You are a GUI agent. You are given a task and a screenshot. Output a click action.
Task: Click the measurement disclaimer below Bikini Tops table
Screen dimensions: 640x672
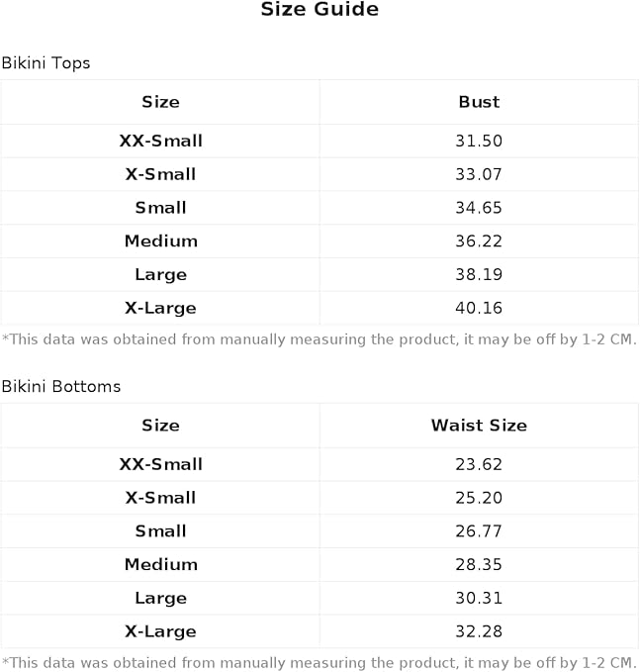click(320, 339)
